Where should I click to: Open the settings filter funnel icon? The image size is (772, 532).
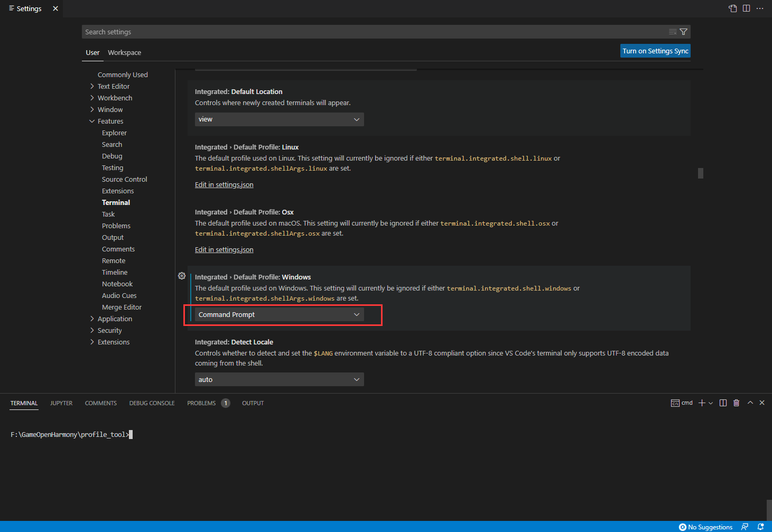(683, 32)
